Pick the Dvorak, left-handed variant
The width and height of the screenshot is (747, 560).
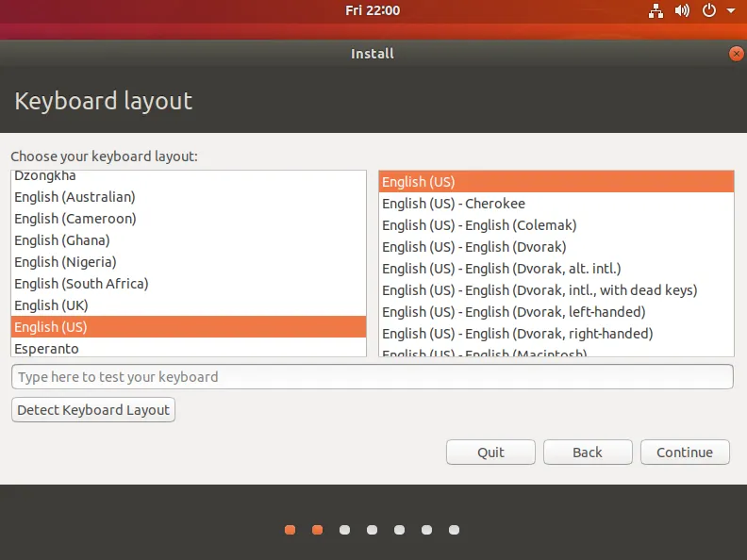coord(556,311)
